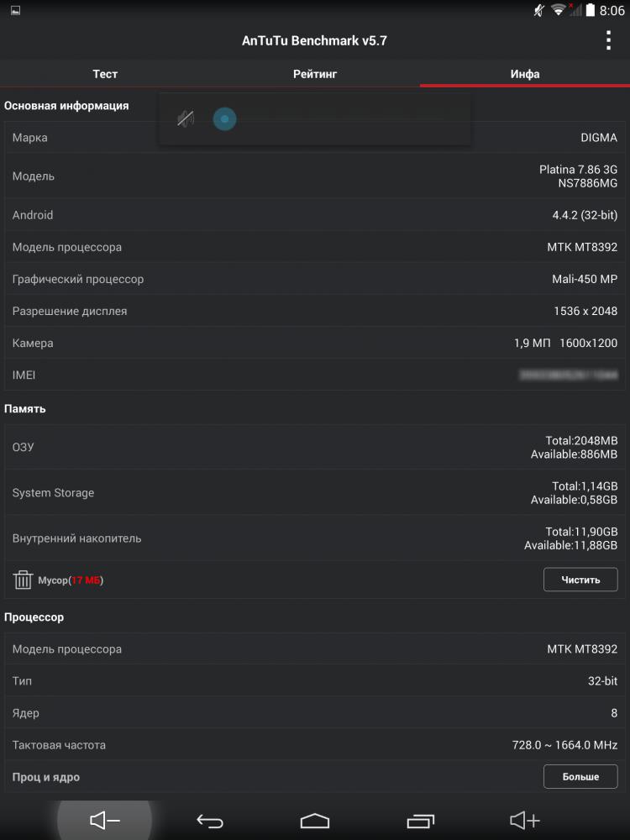Tap the Больше button
The image size is (630, 840).
coord(580,777)
